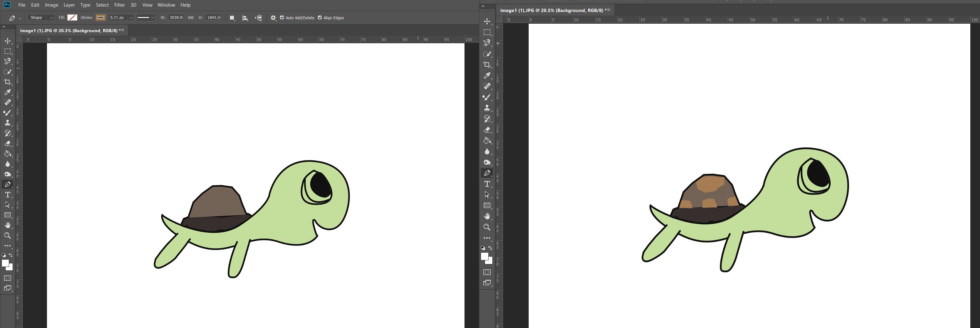980x328 pixels.
Task: Click foreground color swatch in left window
Action: (5, 263)
